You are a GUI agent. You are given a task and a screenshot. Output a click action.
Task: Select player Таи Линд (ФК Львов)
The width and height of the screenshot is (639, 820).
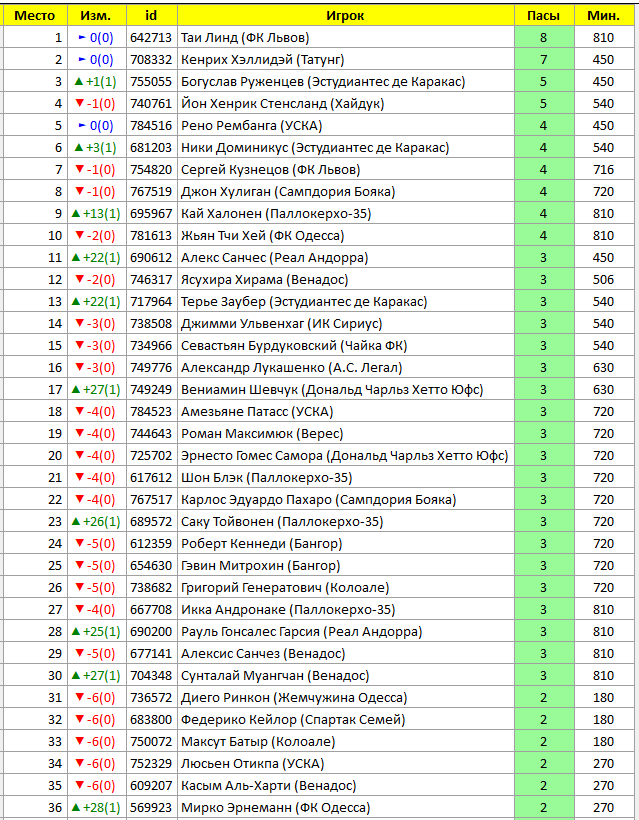pos(245,38)
